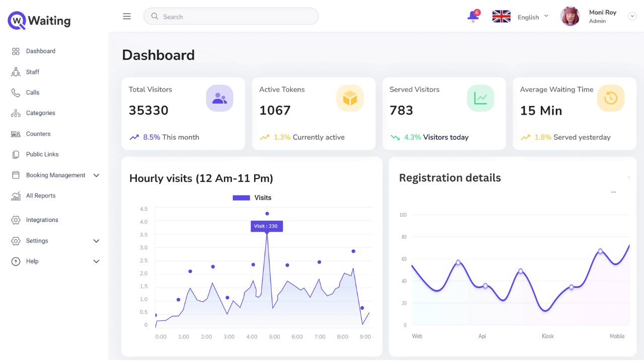644x362 pixels.
Task: Open the Registration details options menu
Action: 613,192
